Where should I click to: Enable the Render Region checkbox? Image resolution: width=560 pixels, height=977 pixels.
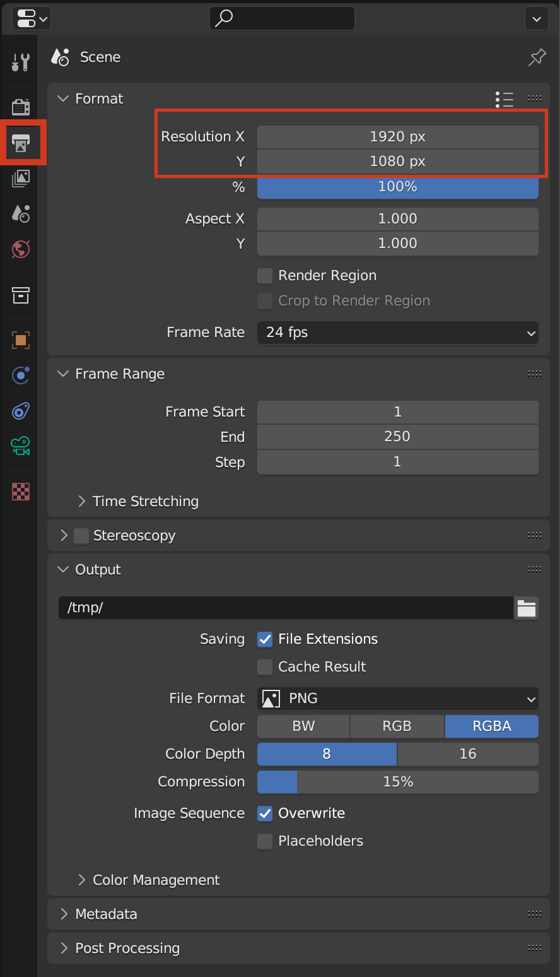coord(265,276)
